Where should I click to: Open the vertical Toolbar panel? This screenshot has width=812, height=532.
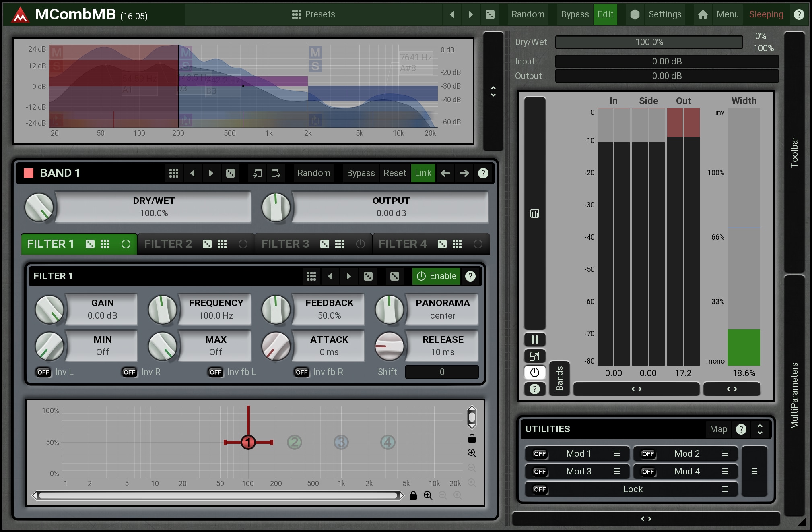[x=794, y=152]
